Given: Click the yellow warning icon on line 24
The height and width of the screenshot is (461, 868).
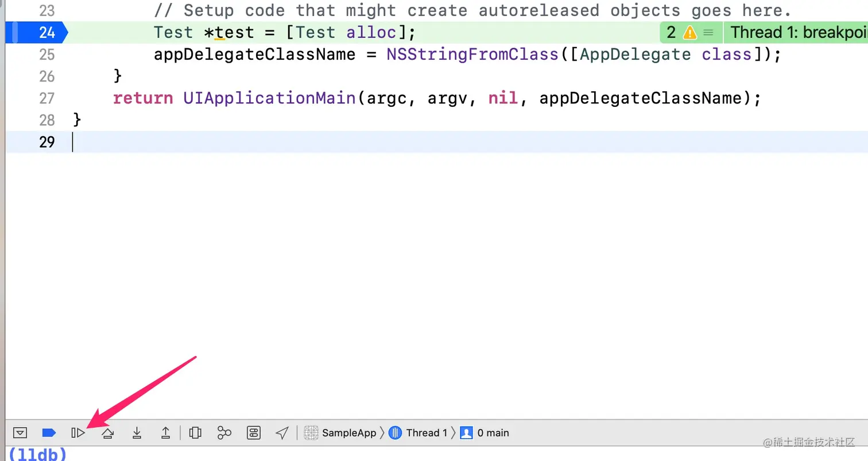Looking at the screenshot, I should [689, 33].
